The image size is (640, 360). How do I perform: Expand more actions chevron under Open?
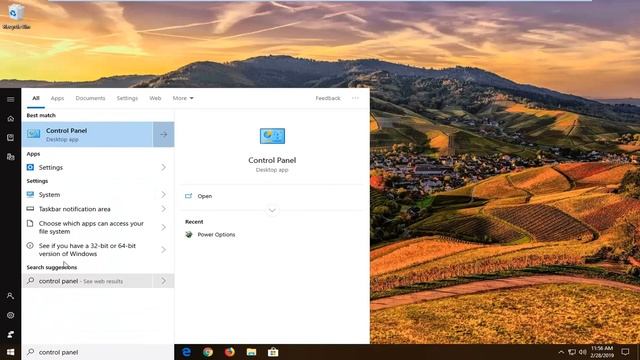272,211
